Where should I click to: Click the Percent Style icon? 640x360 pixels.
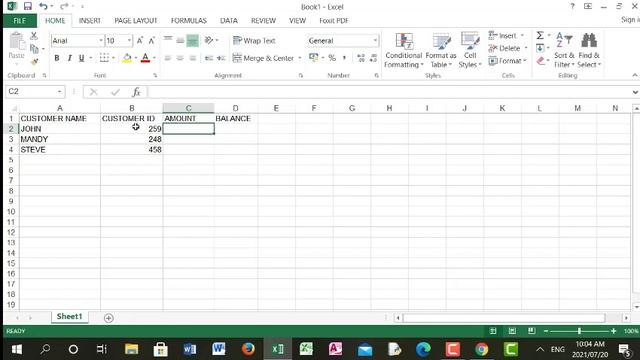332,58
